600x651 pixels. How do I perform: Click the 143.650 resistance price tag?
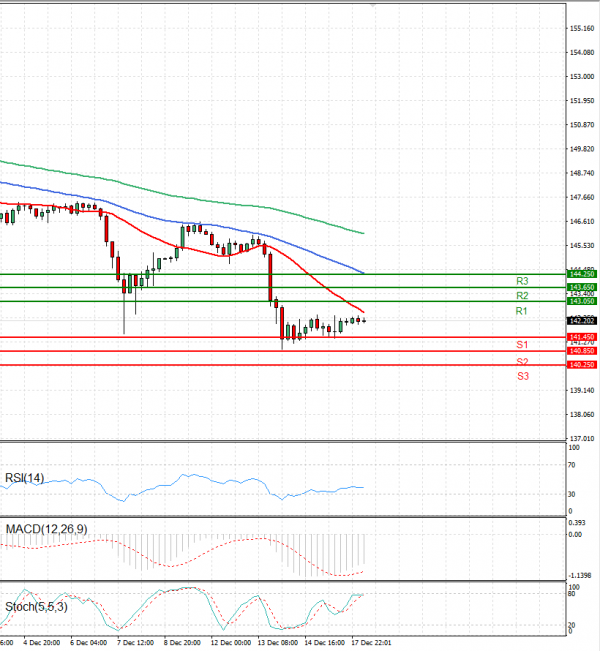582,287
